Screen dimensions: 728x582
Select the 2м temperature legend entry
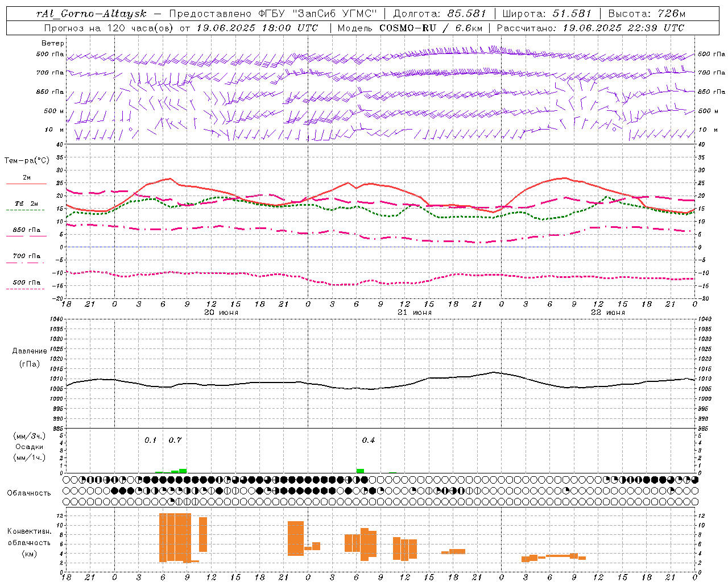[x=27, y=178]
